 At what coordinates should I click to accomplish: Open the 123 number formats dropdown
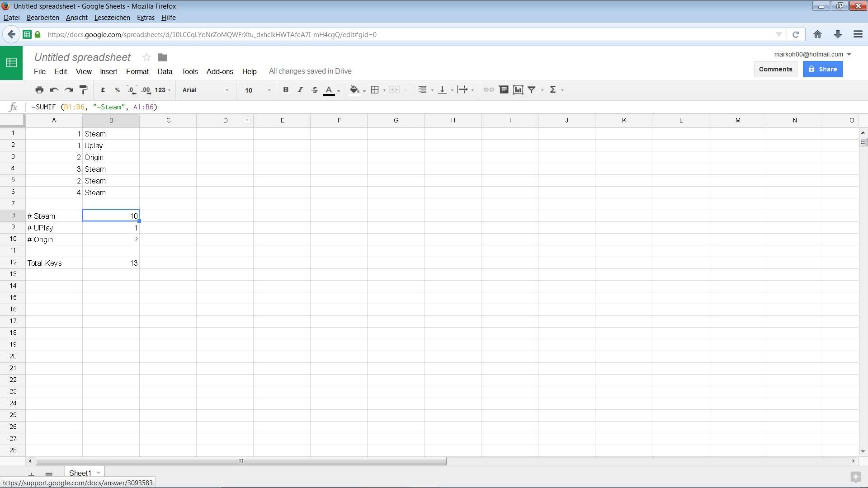coord(162,90)
